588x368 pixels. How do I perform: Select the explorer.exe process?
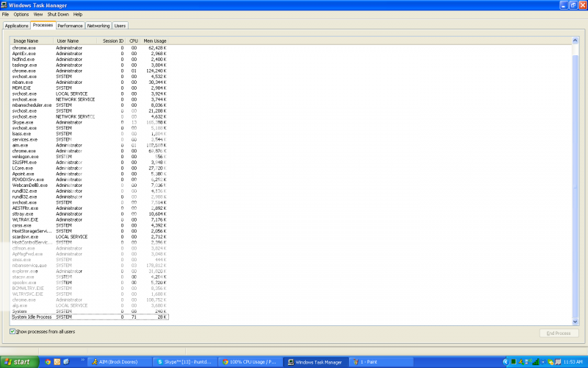90,271
